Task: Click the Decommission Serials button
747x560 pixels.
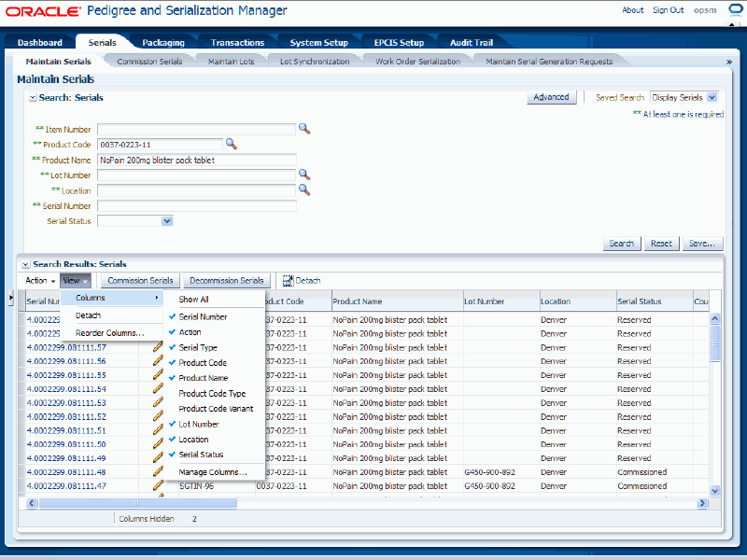Action: click(227, 281)
